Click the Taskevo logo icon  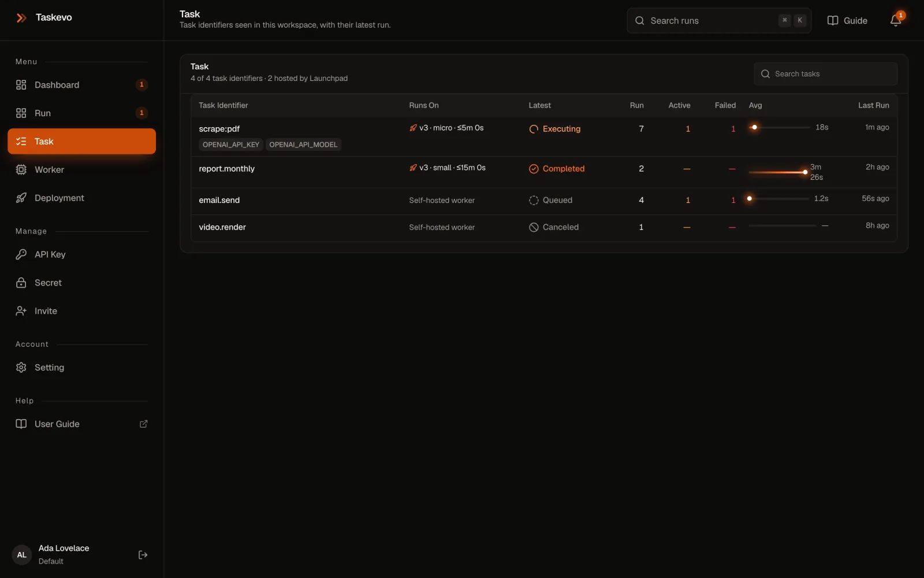pyautogui.click(x=21, y=18)
